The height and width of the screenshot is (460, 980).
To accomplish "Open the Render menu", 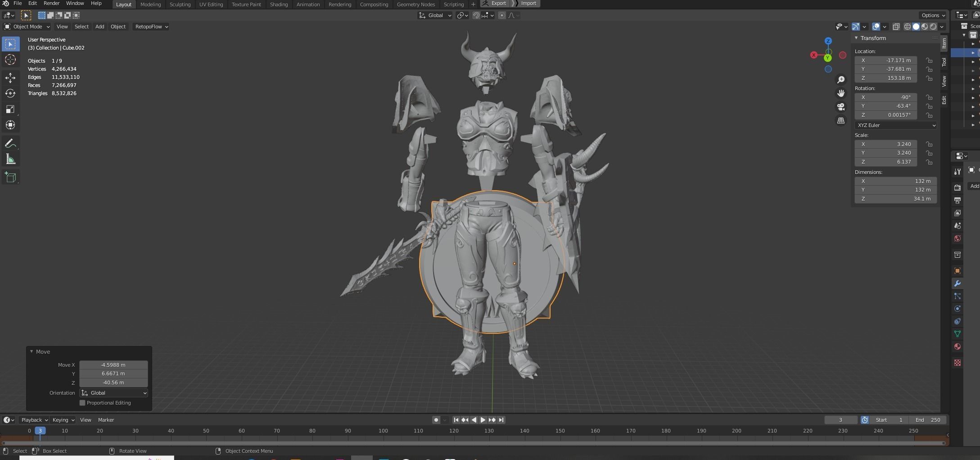I will tap(51, 3).
